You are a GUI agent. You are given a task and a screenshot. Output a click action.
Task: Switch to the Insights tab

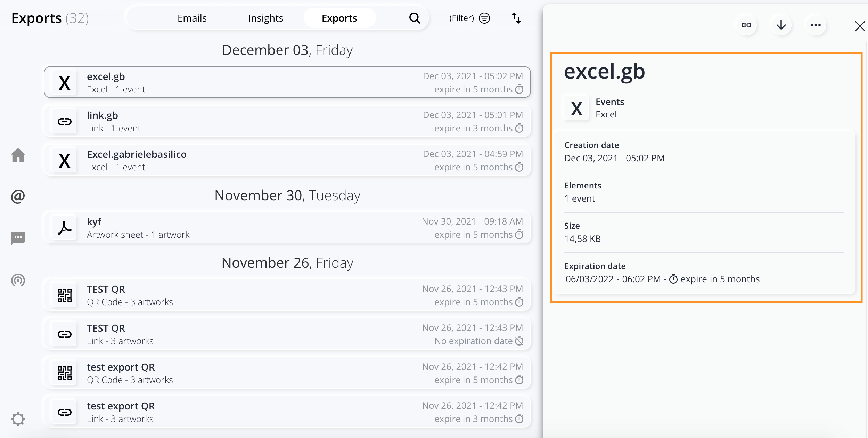click(265, 18)
